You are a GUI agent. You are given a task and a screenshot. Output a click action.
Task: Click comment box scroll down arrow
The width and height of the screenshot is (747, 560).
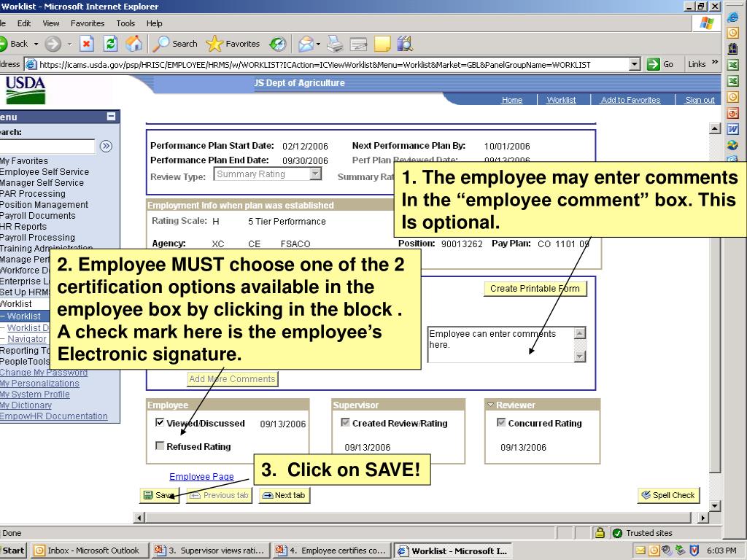[x=580, y=356]
